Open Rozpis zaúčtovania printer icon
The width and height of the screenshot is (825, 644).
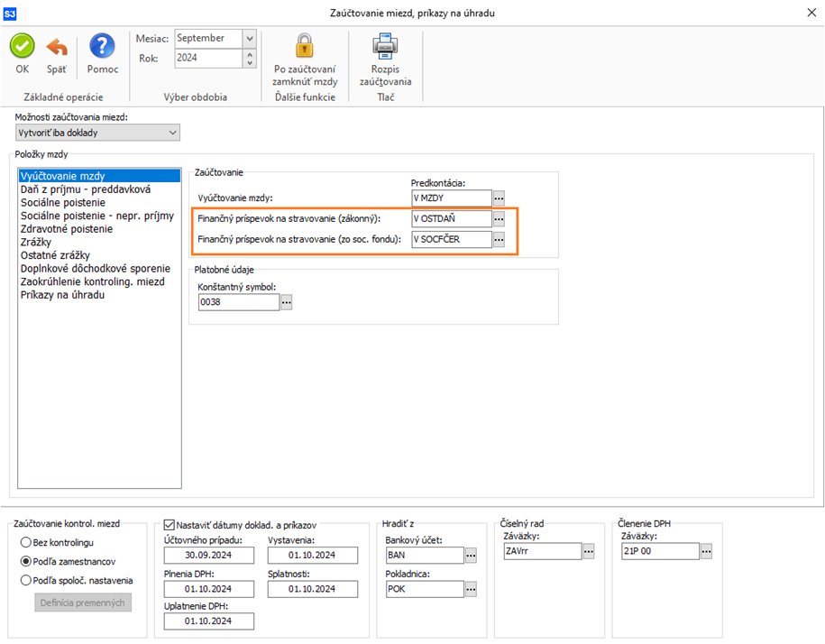[x=385, y=45]
